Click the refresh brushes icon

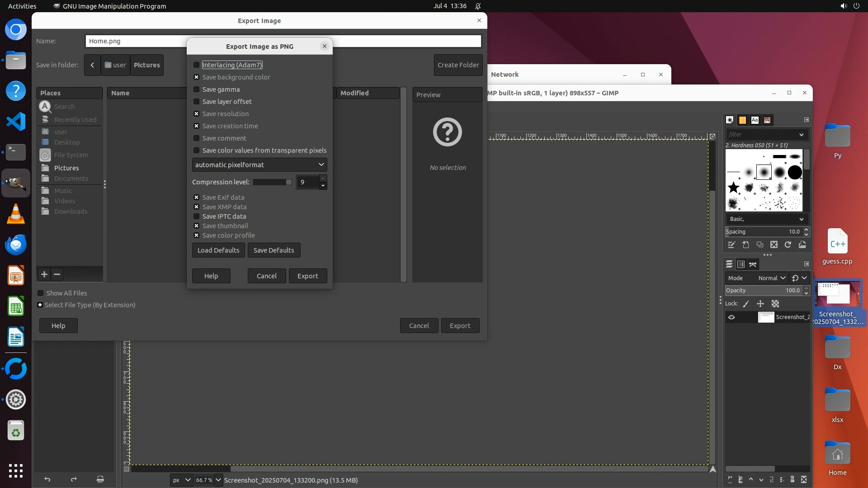(788, 245)
